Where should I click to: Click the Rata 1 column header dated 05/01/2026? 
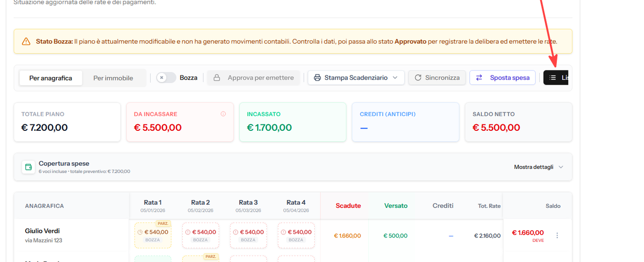tap(153, 206)
